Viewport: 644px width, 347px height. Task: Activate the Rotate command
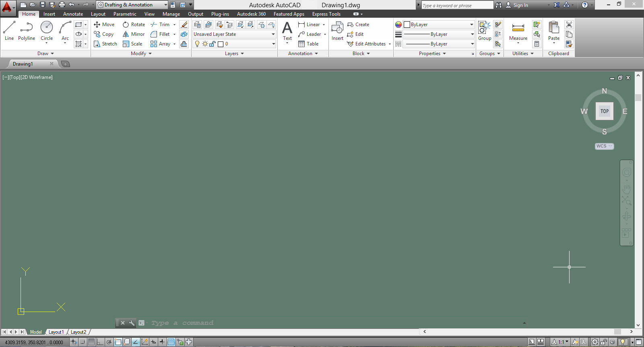pyautogui.click(x=134, y=25)
